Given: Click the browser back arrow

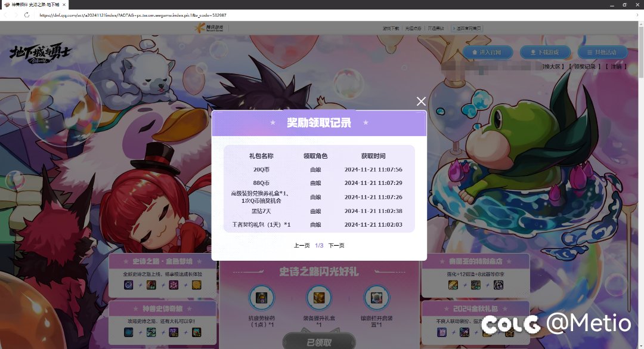Looking at the screenshot, I should point(6,15).
